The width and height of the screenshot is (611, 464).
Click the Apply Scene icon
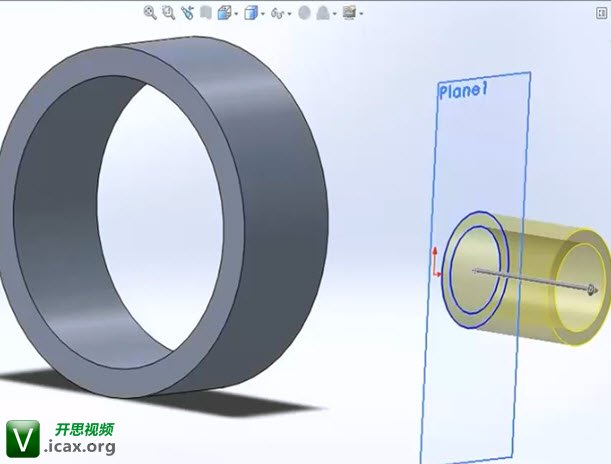click(x=323, y=13)
